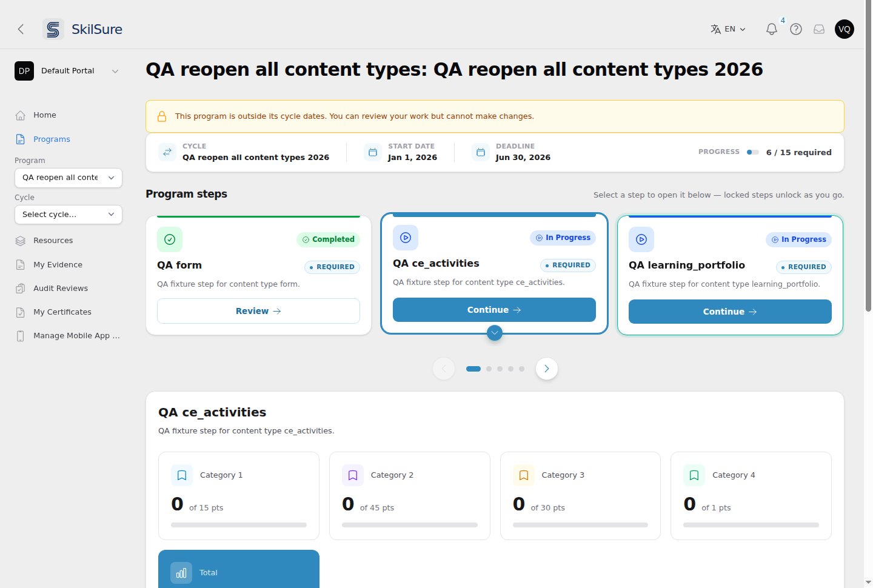The image size is (873, 588).
Task: Click the QA ce_activities play icon
Action: click(x=406, y=238)
